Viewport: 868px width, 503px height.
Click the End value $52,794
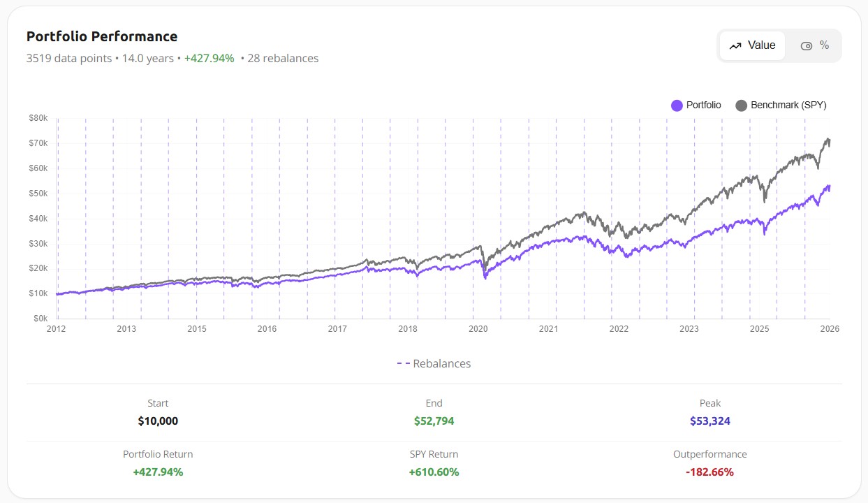434,421
